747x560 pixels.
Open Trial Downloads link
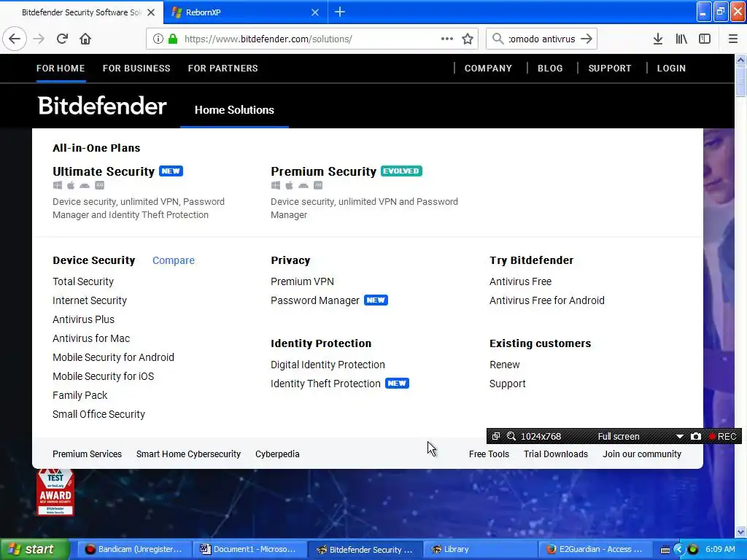(555, 454)
